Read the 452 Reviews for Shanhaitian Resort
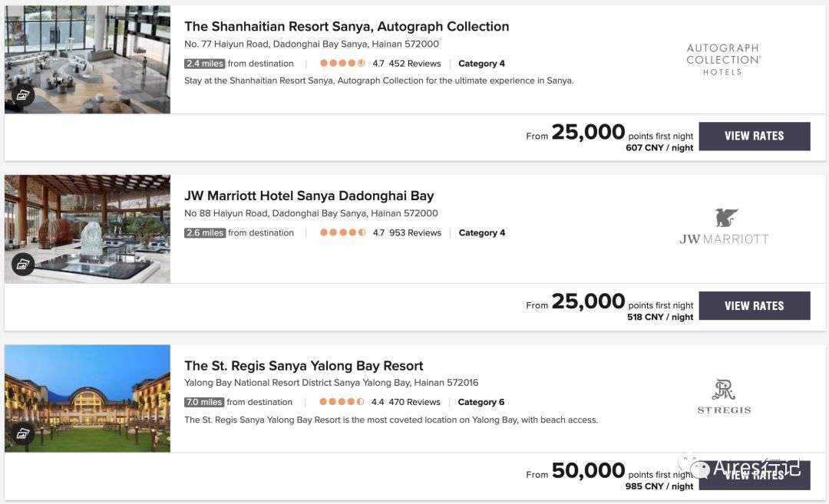Screen dimensions: 829x504 pyautogui.click(x=414, y=64)
